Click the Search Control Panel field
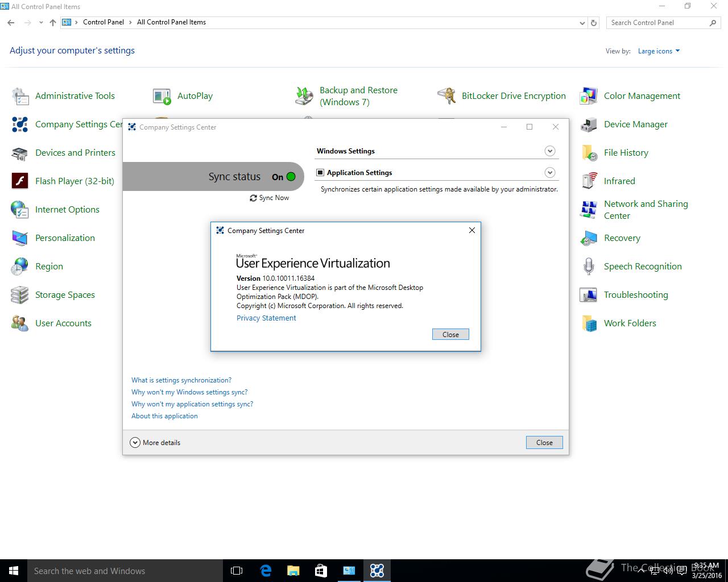The height and width of the screenshot is (582, 728). (x=663, y=23)
